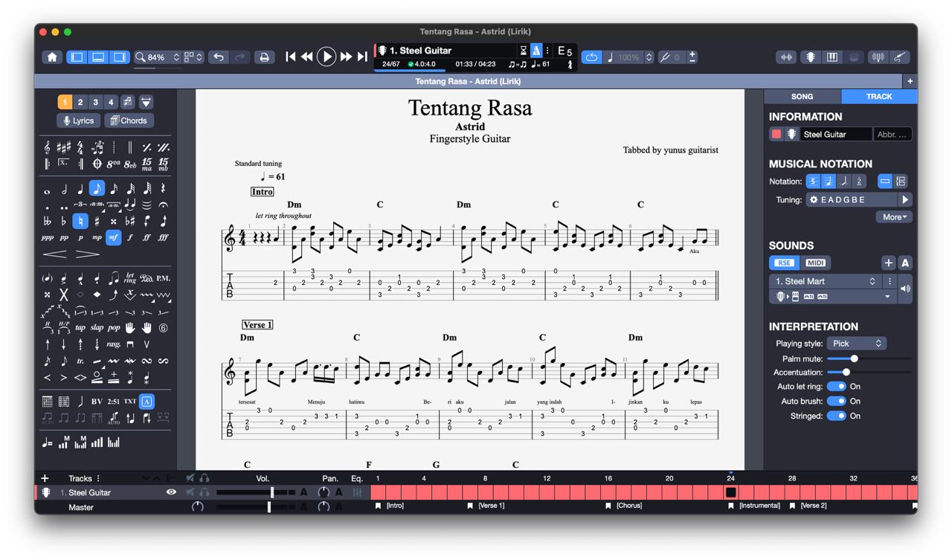Click the Palm mute slider handle
This screenshot has width=952, height=560.
(854, 358)
